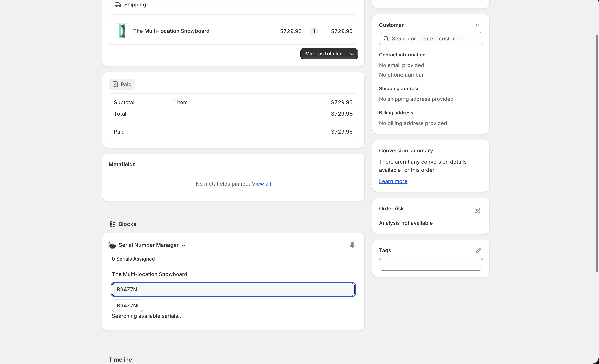
Task: Click the Paid status checkmark icon
Action: 115,84
